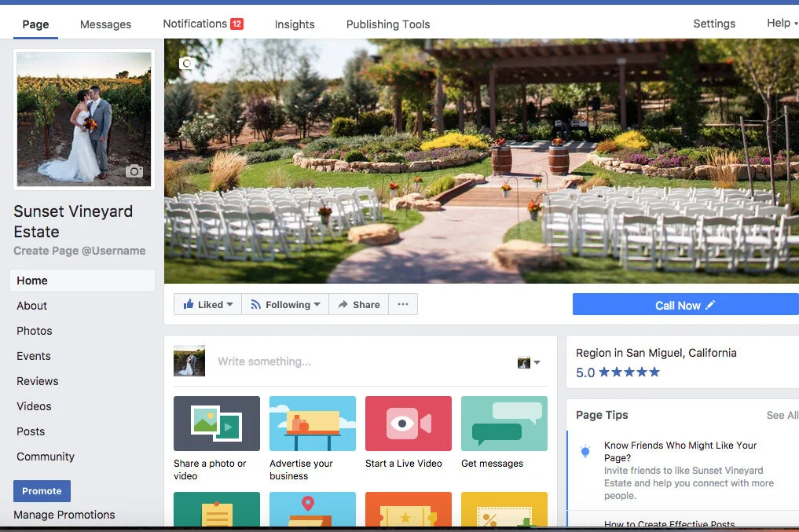Click See All in Page Tips
This screenshot has width=799, height=532.
[783, 415]
